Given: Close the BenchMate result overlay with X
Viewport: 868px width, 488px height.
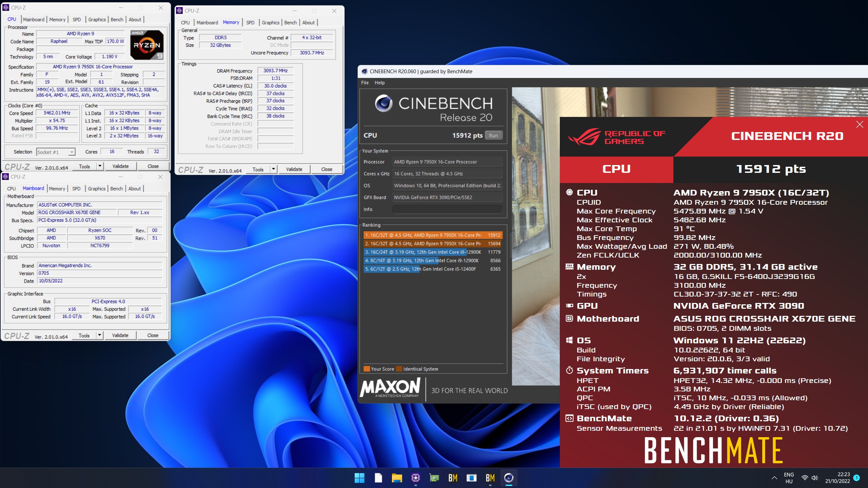Looking at the screenshot, I should (x=860, y=124).
